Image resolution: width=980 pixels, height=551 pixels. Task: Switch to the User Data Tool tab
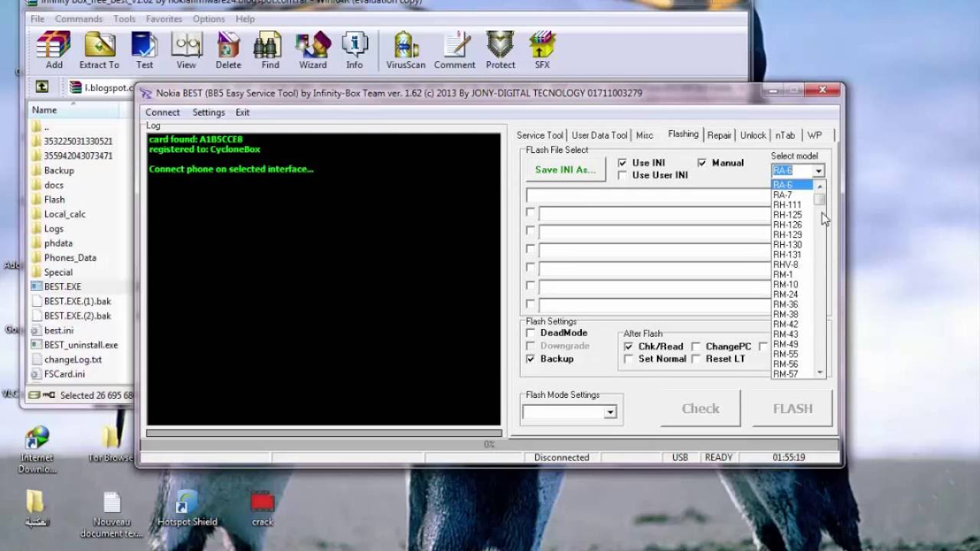coord(599,135)
